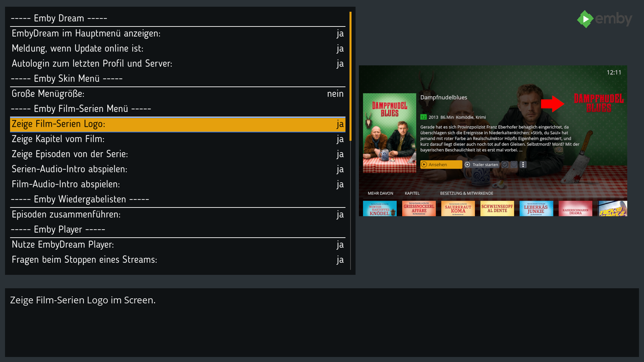Click the orange settings list scrollbar
This screenshot has width=644, height=362.
351,76
